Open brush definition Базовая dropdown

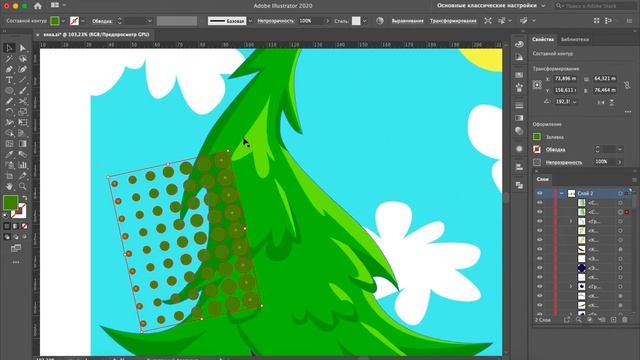[x=250, y=21]
